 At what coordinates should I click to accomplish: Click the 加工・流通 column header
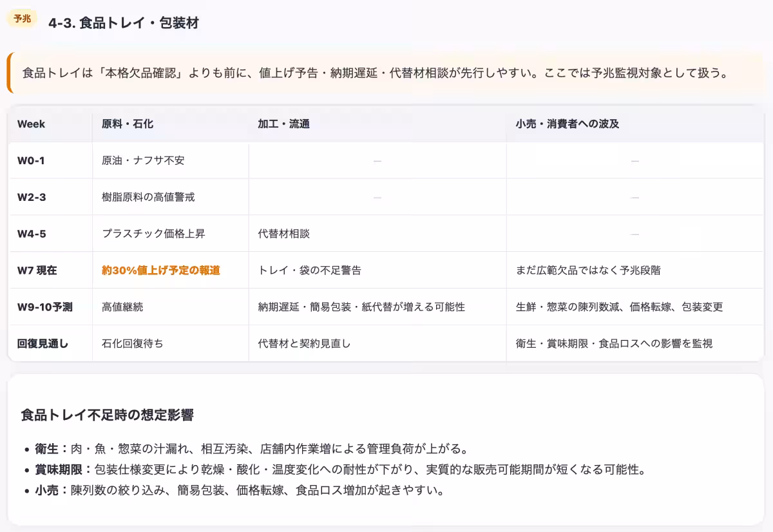(282, 124)
